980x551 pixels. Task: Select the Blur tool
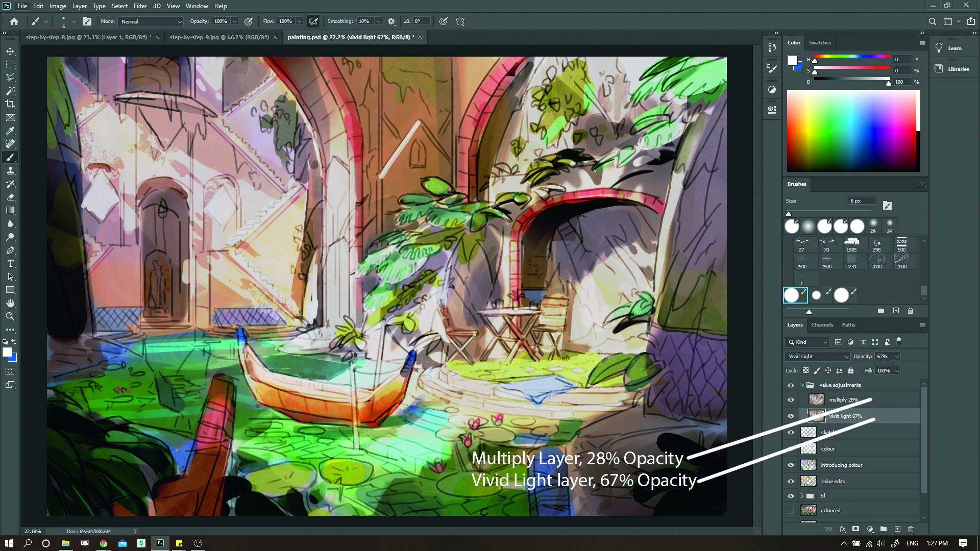(10, 223)
